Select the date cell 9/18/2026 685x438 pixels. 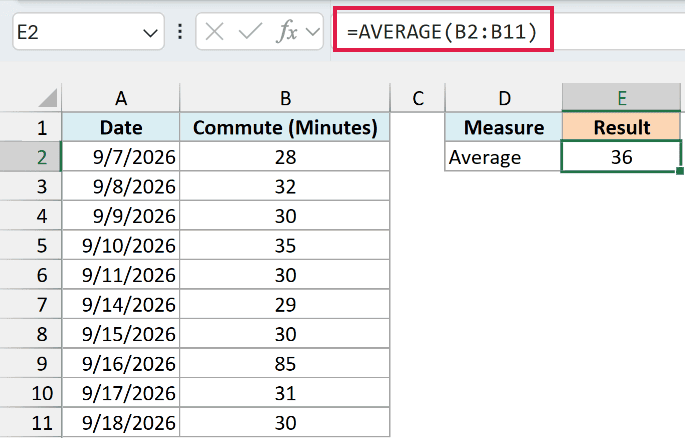(121, 422)
